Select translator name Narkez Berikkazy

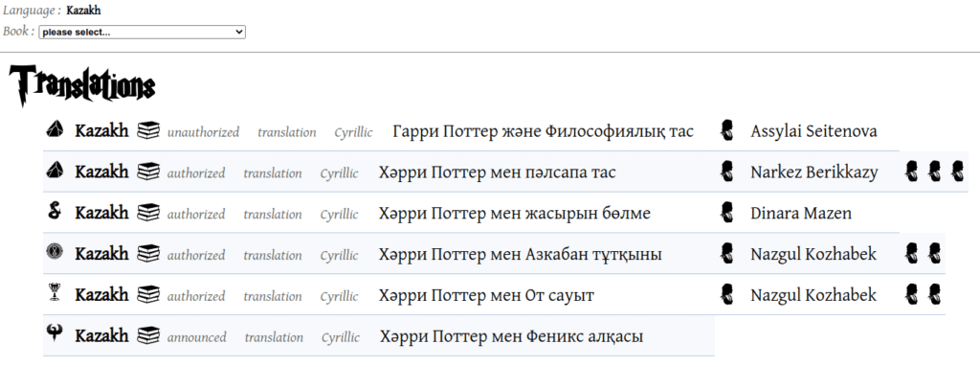pos(814,172)
